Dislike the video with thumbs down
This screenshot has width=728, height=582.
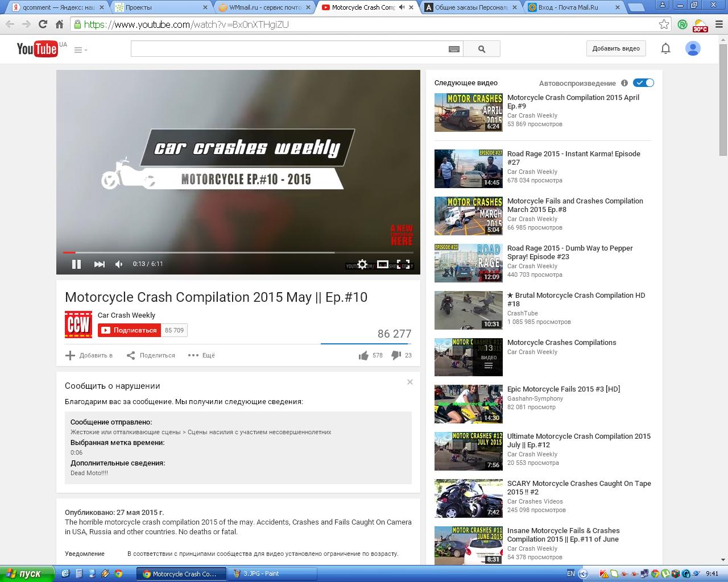coord(396,355)
